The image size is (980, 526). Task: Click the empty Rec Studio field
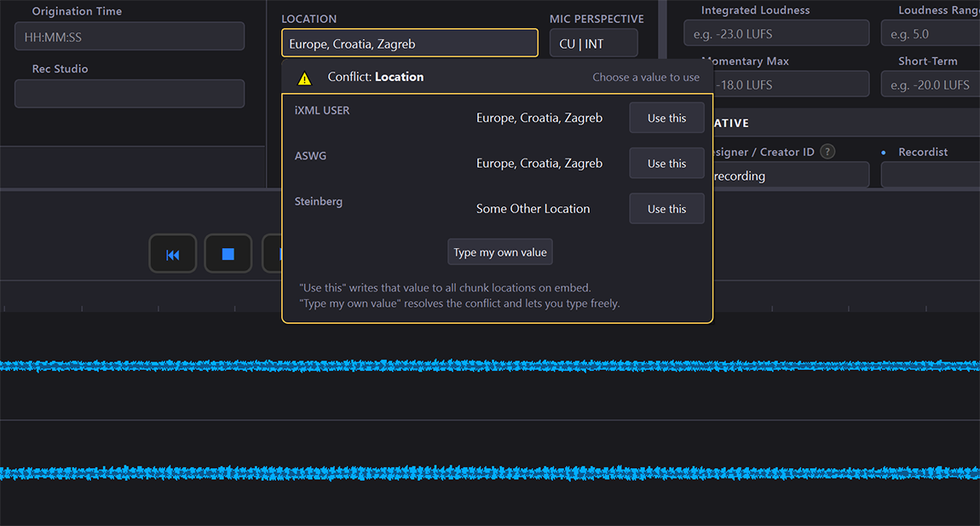[x=130, y=94]
